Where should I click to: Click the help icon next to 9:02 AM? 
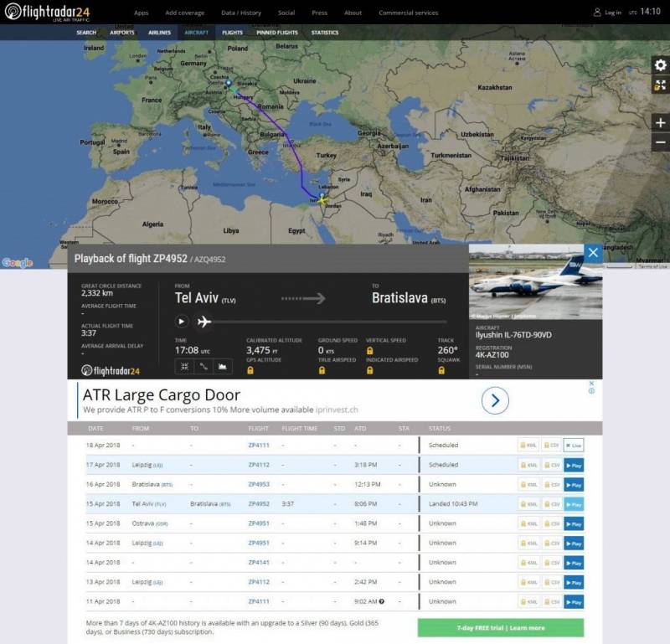pyautogui.click(x=382, y=601)
